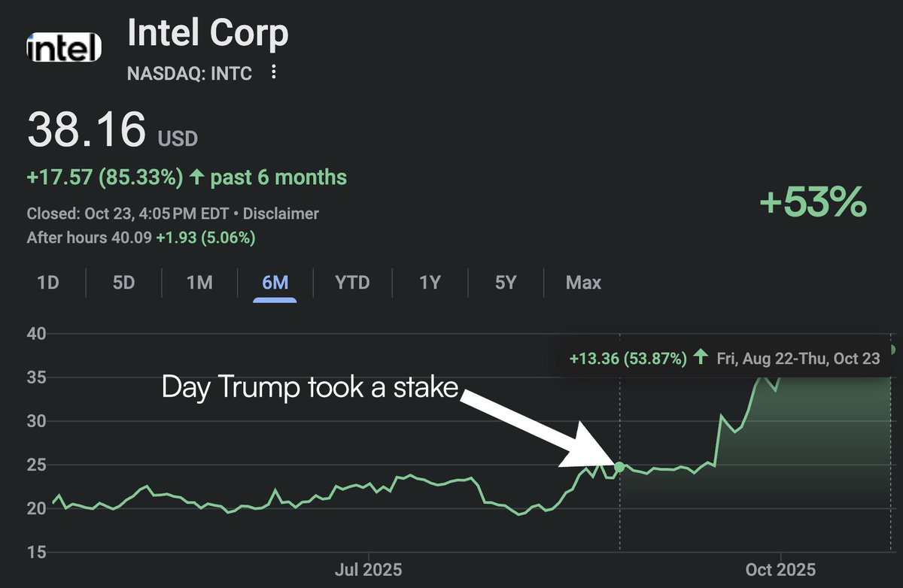Click the Intel logo icon
903x588 pixels.
[64, 50]
